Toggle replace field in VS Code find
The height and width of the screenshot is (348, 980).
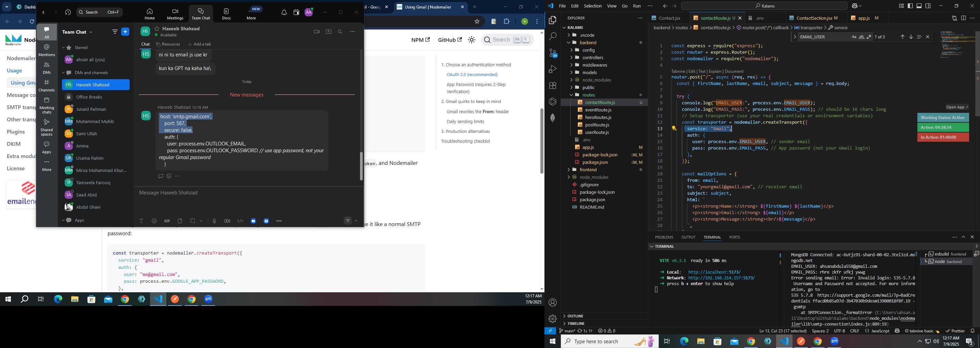(795, 37)
